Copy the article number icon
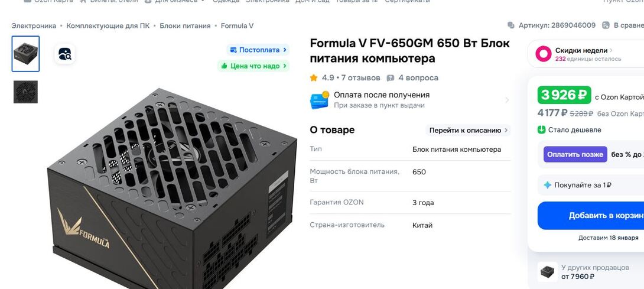Viewport: 644px width, 289px height. 511,25
